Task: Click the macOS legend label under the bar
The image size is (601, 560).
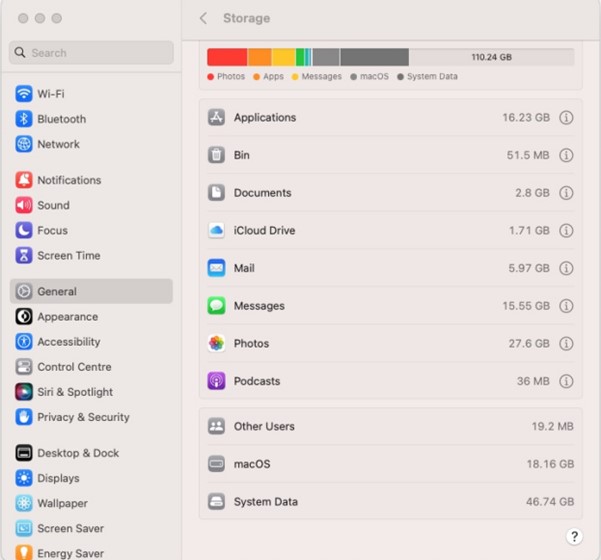Action: pos(374,76)
